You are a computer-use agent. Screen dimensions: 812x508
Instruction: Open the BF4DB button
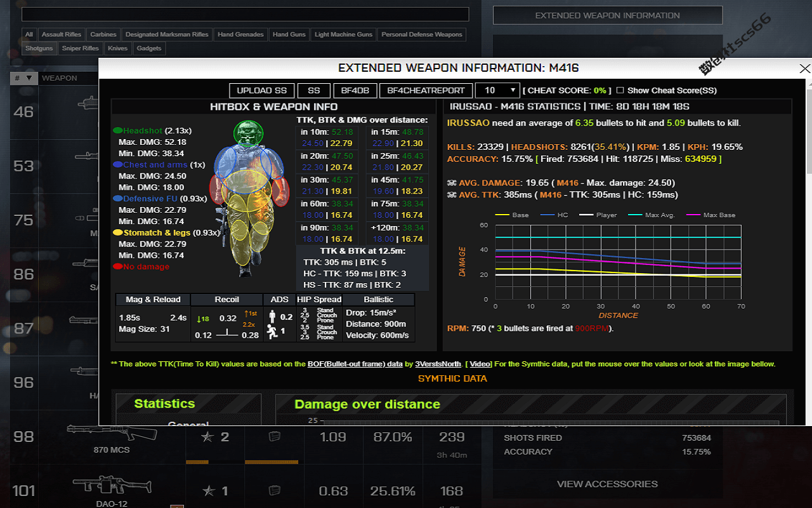coord(355,90)
